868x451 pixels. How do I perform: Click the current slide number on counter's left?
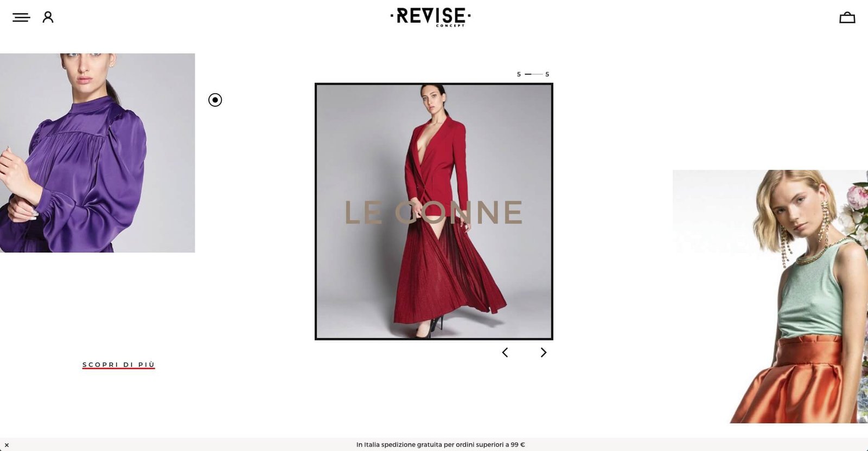[519, 74]
